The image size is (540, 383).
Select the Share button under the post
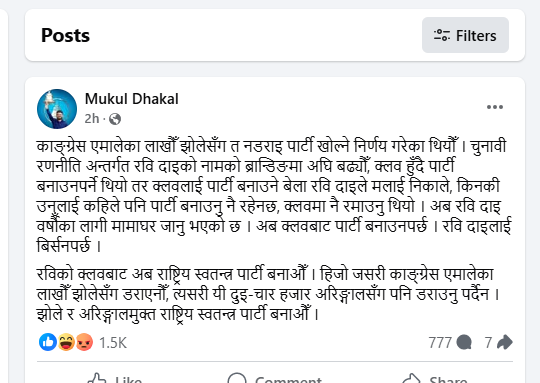point(435,378)
